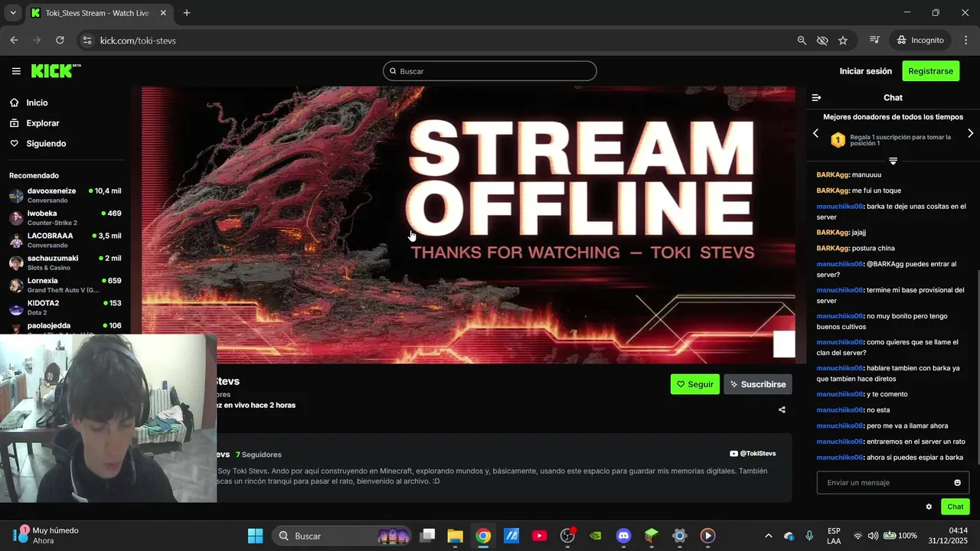Click davooxeneize avatar thumbnail
Image resolution: width=980 pixels, height=551 pixels.
[x=16, y=195]
